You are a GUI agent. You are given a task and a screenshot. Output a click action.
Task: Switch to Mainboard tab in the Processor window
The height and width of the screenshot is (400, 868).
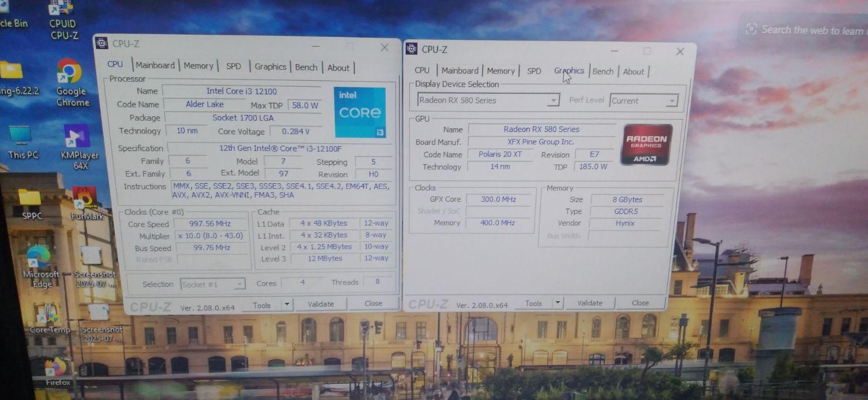155,65
